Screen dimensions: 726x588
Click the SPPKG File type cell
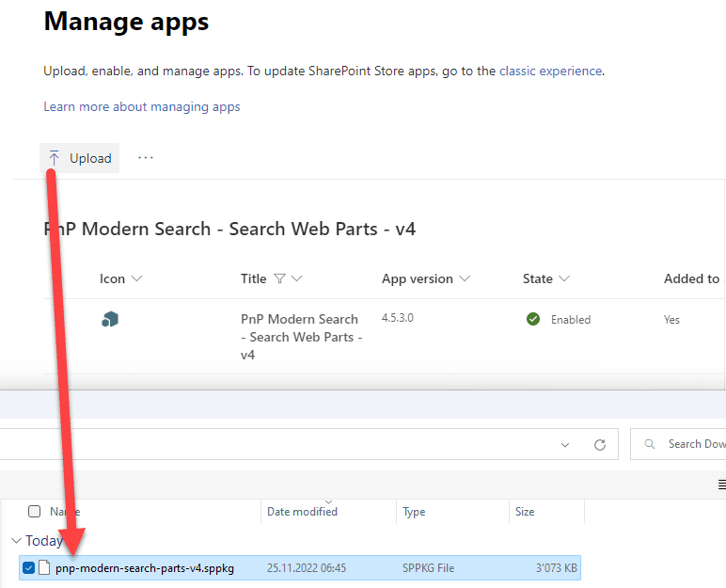[x=428, y=568]
